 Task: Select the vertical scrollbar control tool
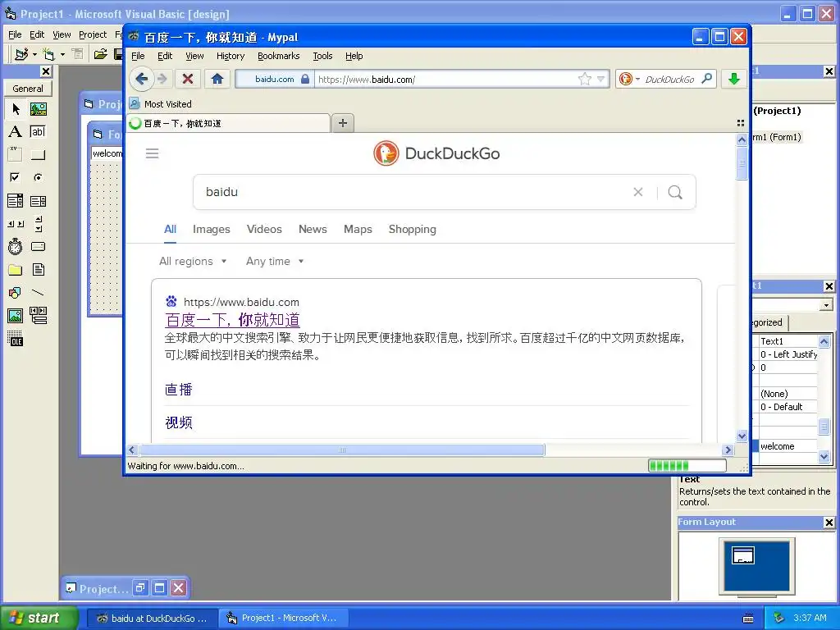[x=38, y=224]
